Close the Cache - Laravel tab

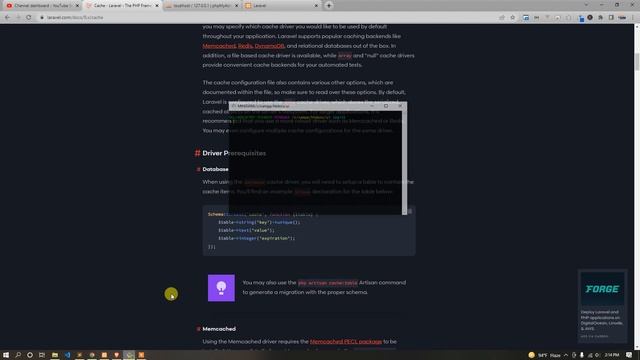[x=157, y=6]
